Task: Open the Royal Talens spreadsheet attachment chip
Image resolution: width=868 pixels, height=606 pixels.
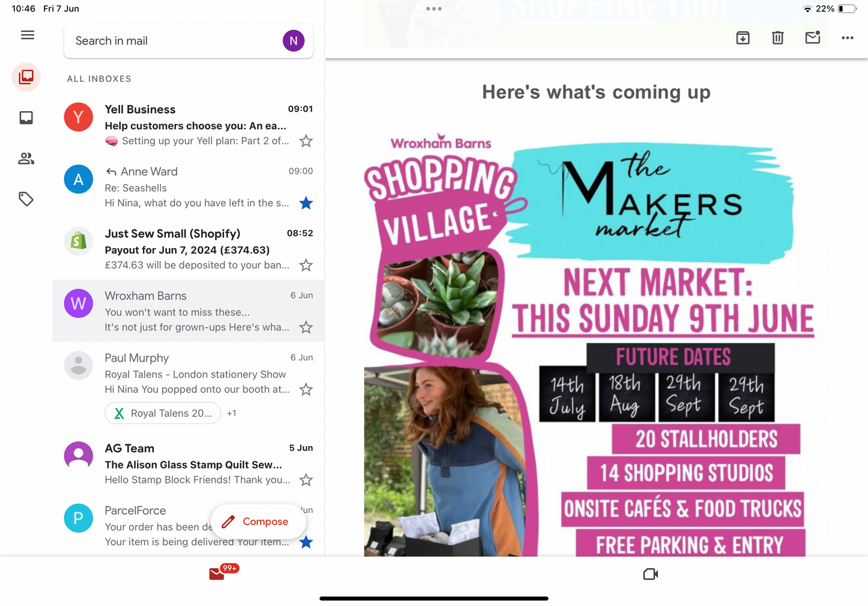Action: (x=163, y=413)
